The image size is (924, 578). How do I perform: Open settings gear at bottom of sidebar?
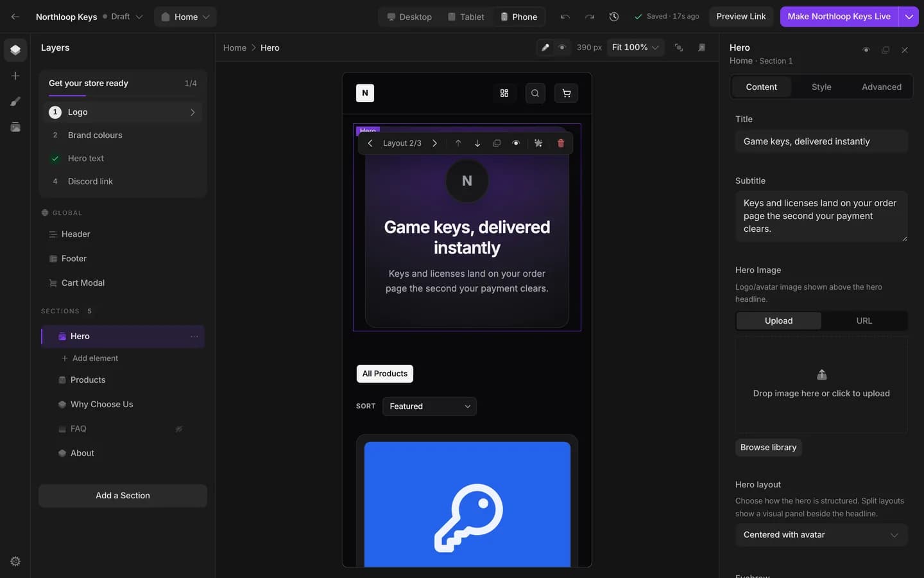15,561
